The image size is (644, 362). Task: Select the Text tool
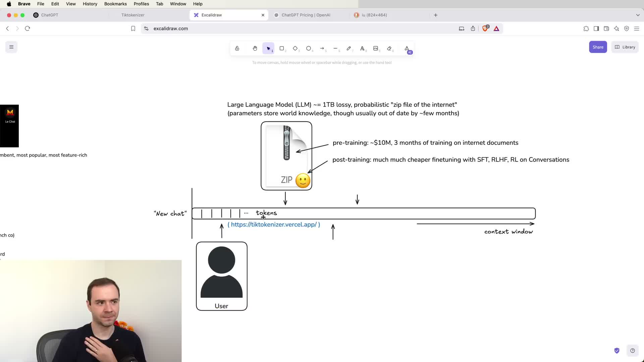362,48
